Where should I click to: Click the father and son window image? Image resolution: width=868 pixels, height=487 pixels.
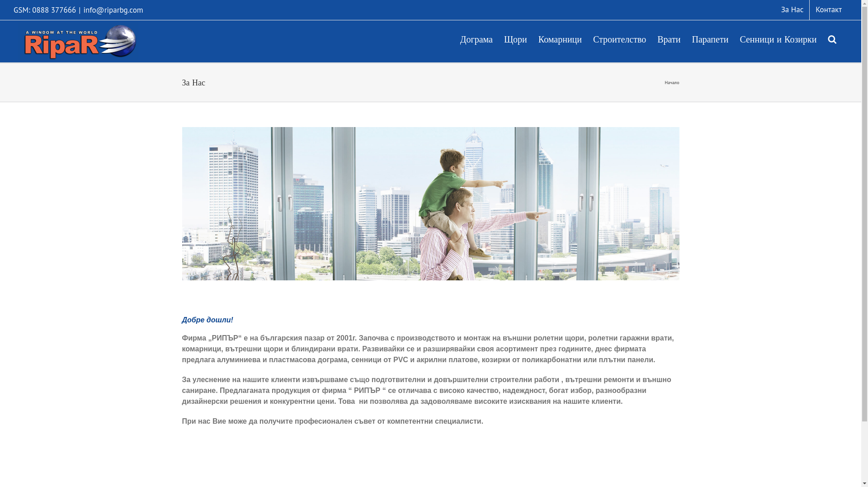(x=430, y=203)
